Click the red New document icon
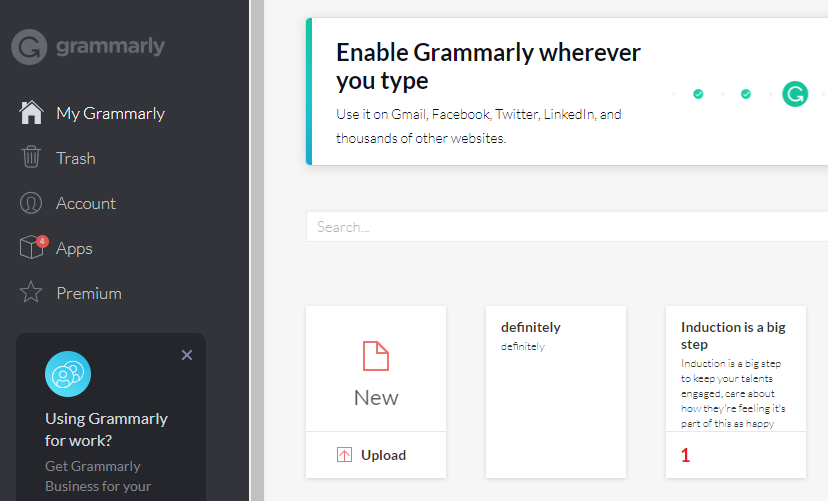828x501 pixels. [376, 356]
